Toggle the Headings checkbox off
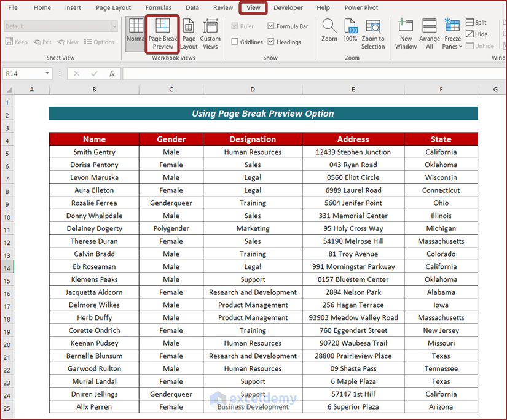Screen dimensions: 507x420 point(271,42)
